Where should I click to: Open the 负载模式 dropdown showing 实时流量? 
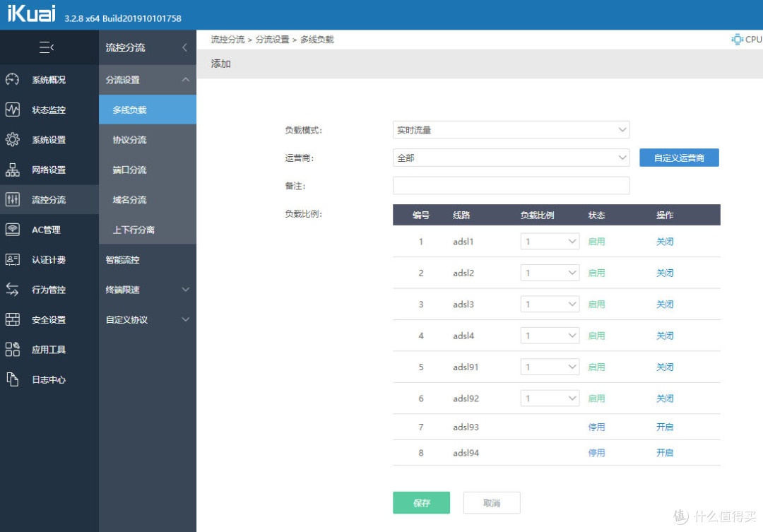click(x=511, y=130)
